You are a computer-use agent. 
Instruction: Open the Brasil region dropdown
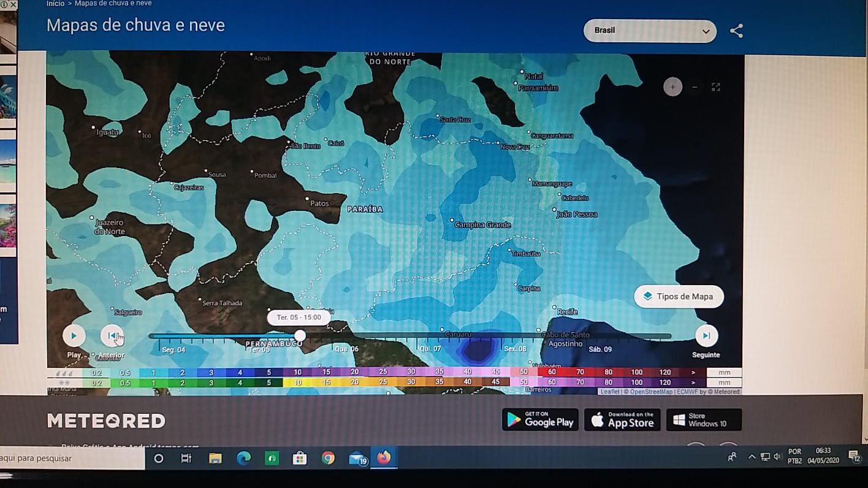(x=650, y=31)
